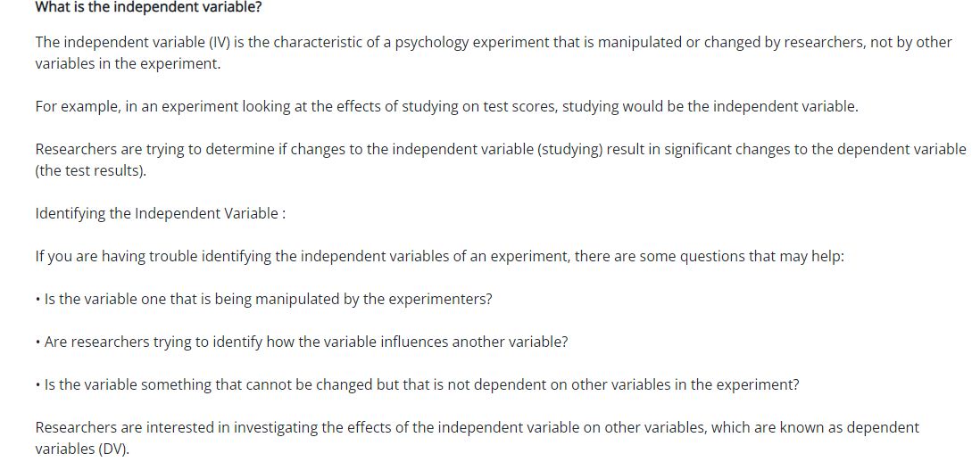Click the bullet dot before "Is the variable something"
Image resolution: width=980 pixels, height=462 pixels.
click(38, 385)
